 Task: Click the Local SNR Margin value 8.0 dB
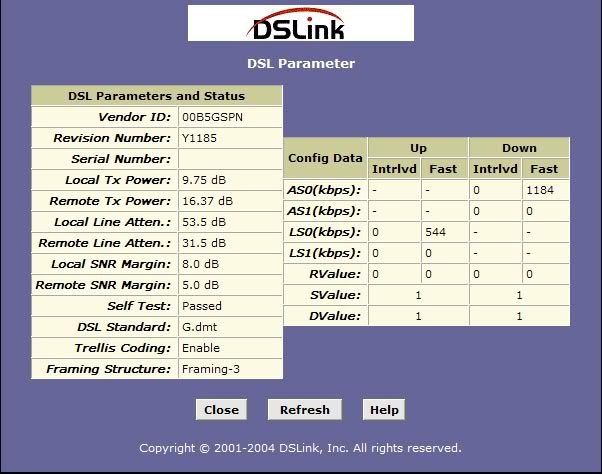click(x=200, y=264)
